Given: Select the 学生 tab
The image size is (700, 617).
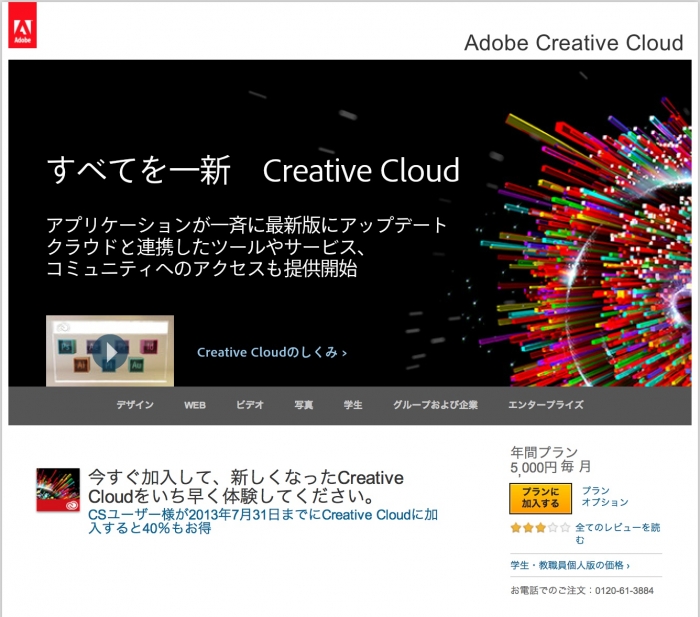Looking at the screenshot, I should [353, 405].
